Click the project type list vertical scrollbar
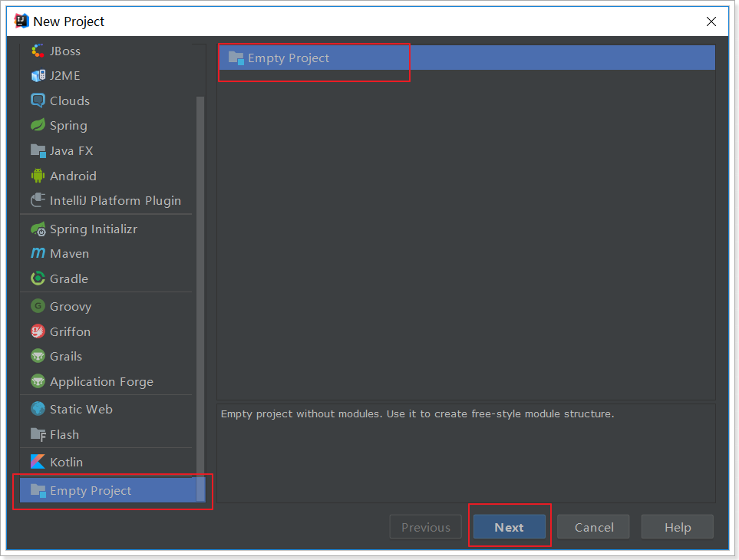Screen dimensions: 739x560 tap(200, 299)
